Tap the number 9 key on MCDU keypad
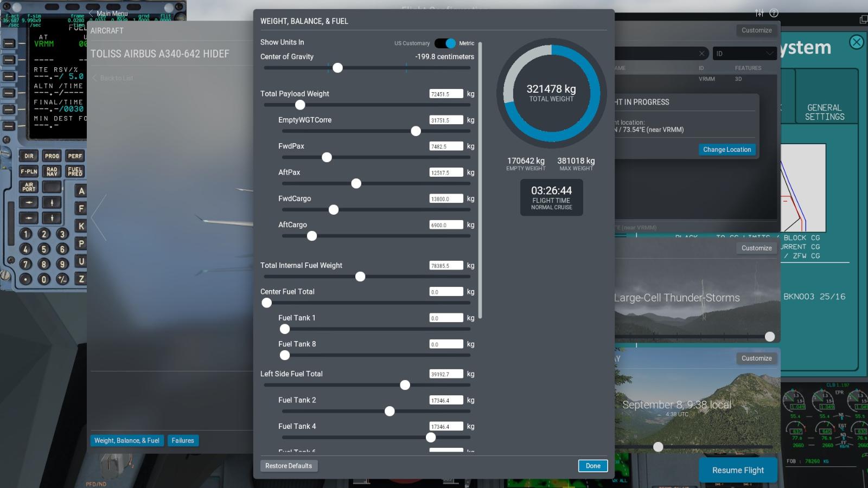The image size is (868, 488). 62,264
